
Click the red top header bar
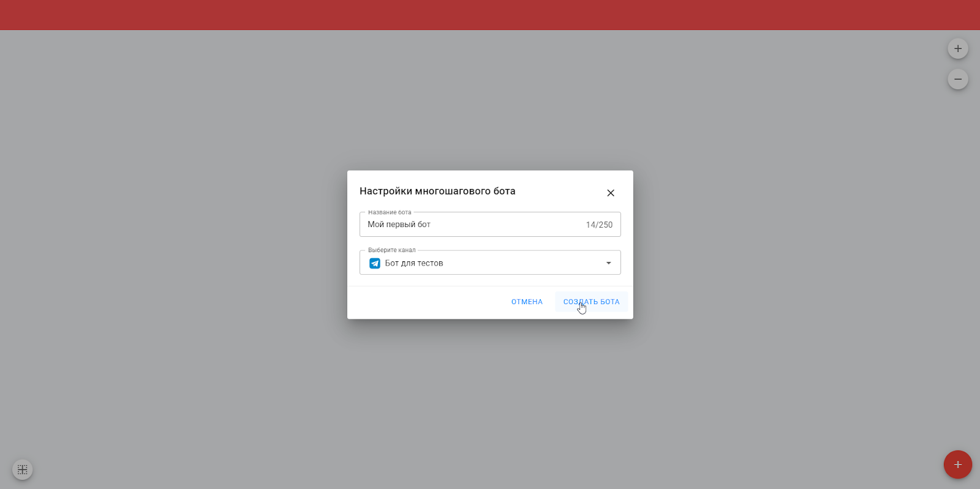[x=490, y=15]
